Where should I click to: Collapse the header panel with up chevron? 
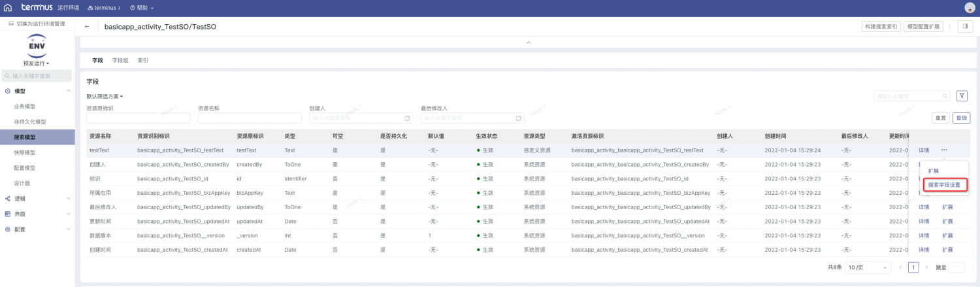click(528, 42)
